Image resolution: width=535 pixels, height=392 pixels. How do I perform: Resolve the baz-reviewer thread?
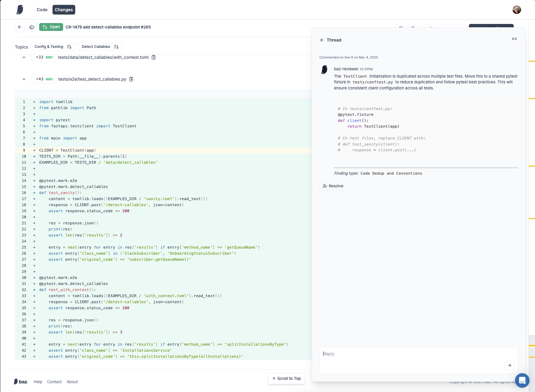(333, 186)
